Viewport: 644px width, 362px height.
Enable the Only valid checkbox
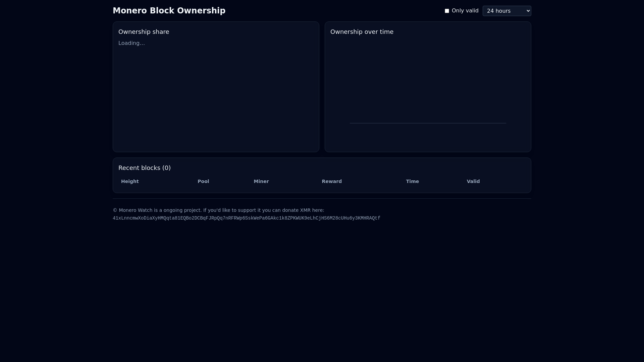click(447, 11)
